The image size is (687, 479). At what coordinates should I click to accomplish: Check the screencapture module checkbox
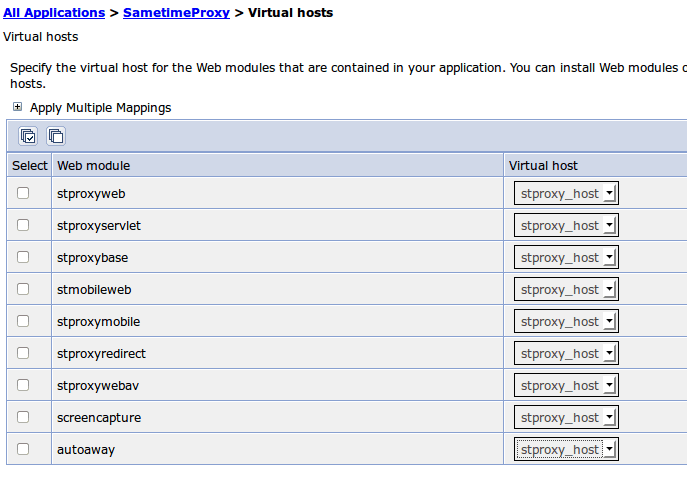click(23, 417)
